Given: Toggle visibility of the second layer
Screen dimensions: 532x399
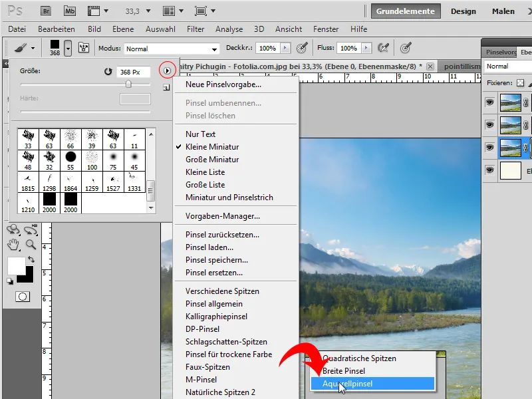Looking at the screenshot, I should (x=489, y=125).
